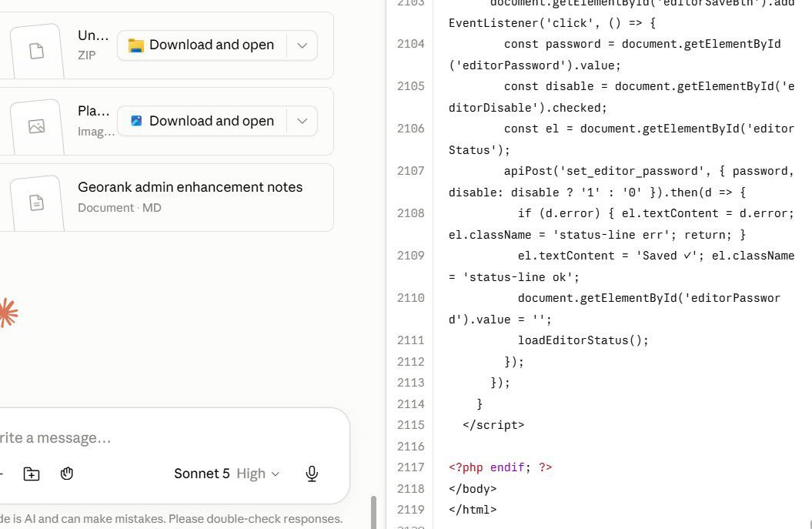Viewport: 812px width, 529px height.
Task: Click the add folder icon in composer
Action: coord(32,474)
